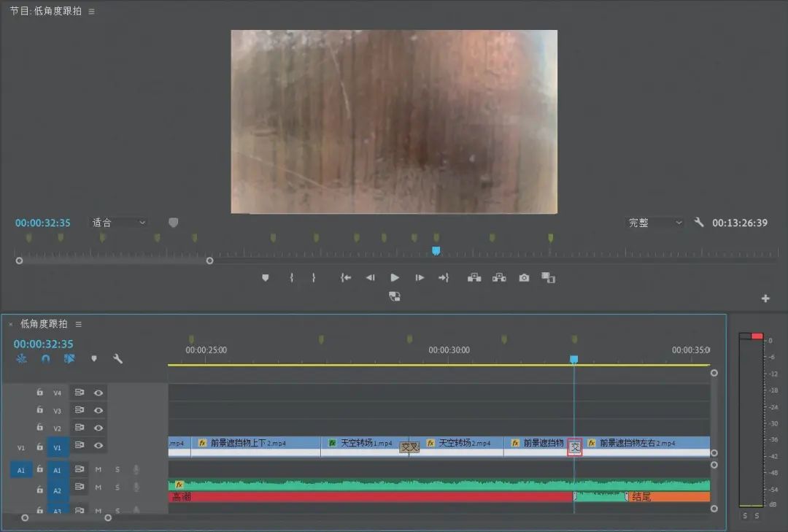Open timeline display settings wrench

117,358
